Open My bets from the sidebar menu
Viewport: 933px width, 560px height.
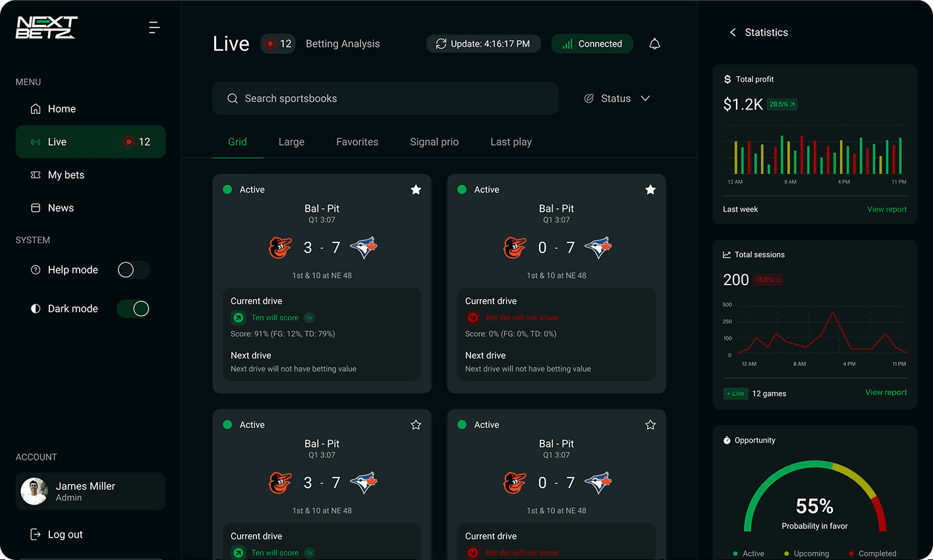pos(66,175)
